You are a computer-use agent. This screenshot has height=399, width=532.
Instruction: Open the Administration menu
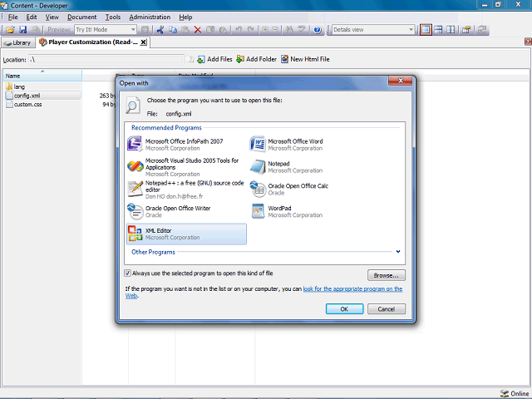tap(150, 17)
